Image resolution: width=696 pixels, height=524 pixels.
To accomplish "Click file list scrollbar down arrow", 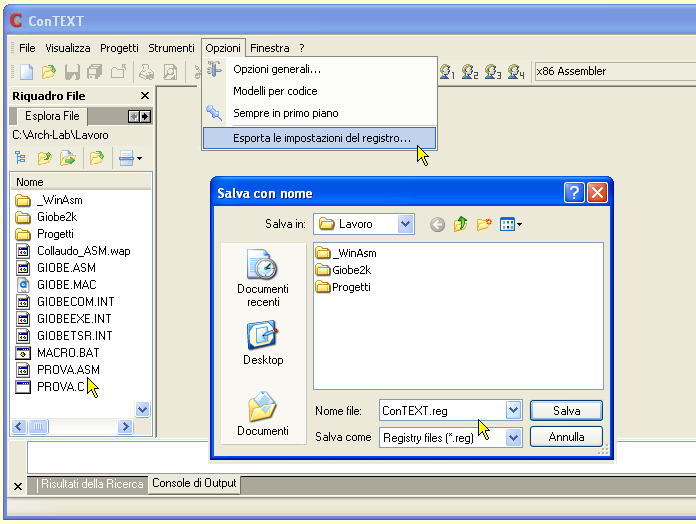I will click(142, 409).
